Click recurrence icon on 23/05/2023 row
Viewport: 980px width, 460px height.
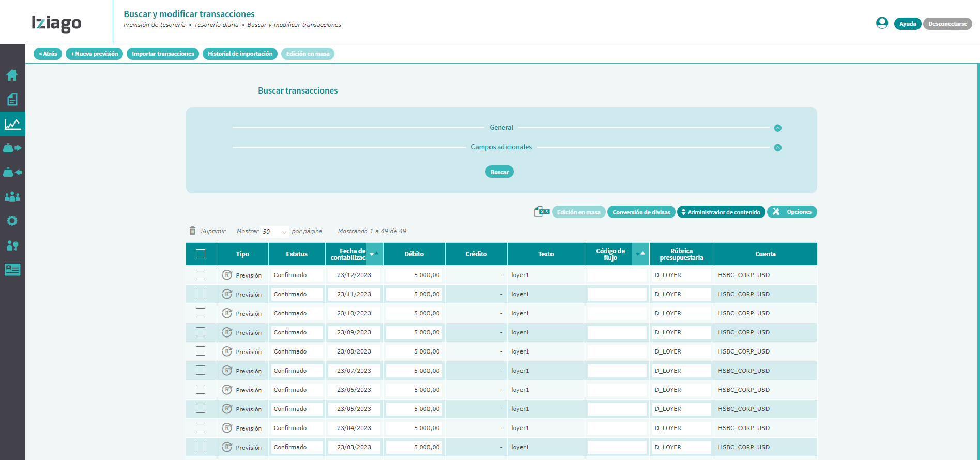(x=227, y=409)
